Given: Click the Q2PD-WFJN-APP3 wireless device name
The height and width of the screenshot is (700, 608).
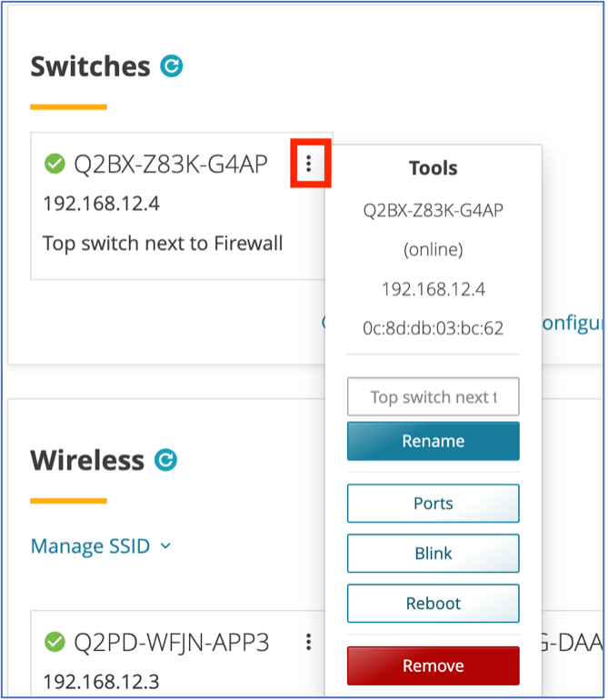Looking at the screenshot, I should 172,643.
